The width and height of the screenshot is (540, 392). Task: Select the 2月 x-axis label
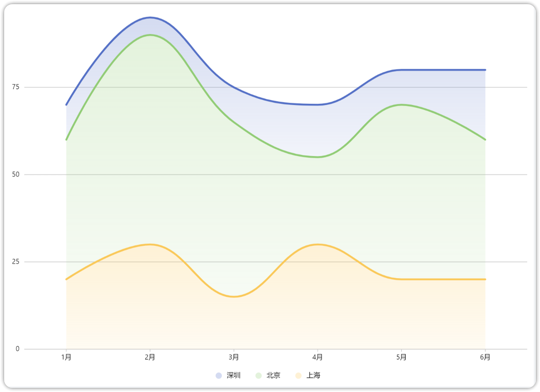(150, 357)
